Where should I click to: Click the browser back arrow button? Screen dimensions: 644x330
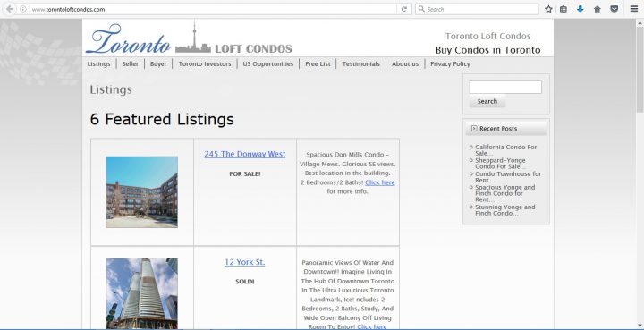[9, 9]
